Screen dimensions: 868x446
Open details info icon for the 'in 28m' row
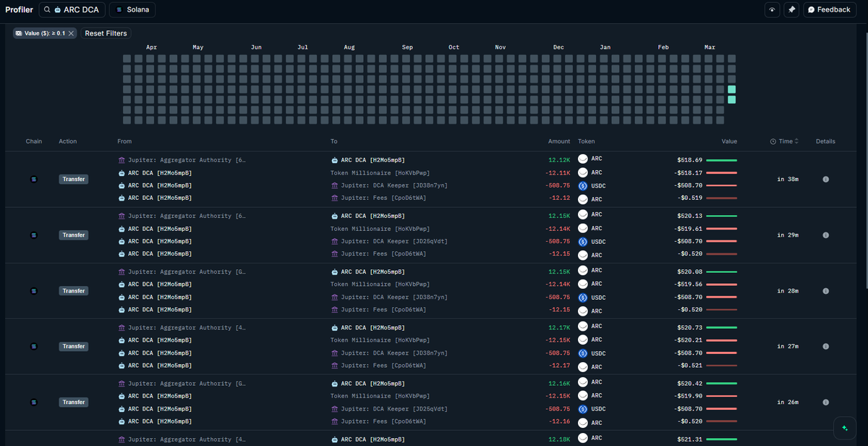tap(825, 290)
